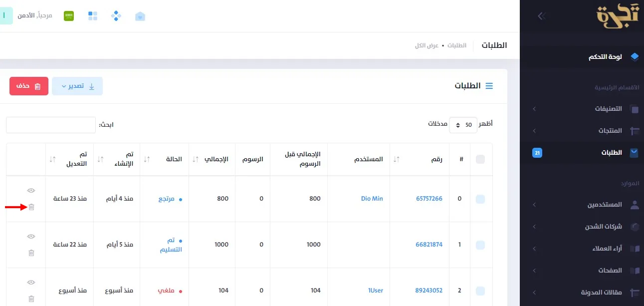Click the store home icon in top bar
This screenshot has height=306, width=644.
click(140, 15)
